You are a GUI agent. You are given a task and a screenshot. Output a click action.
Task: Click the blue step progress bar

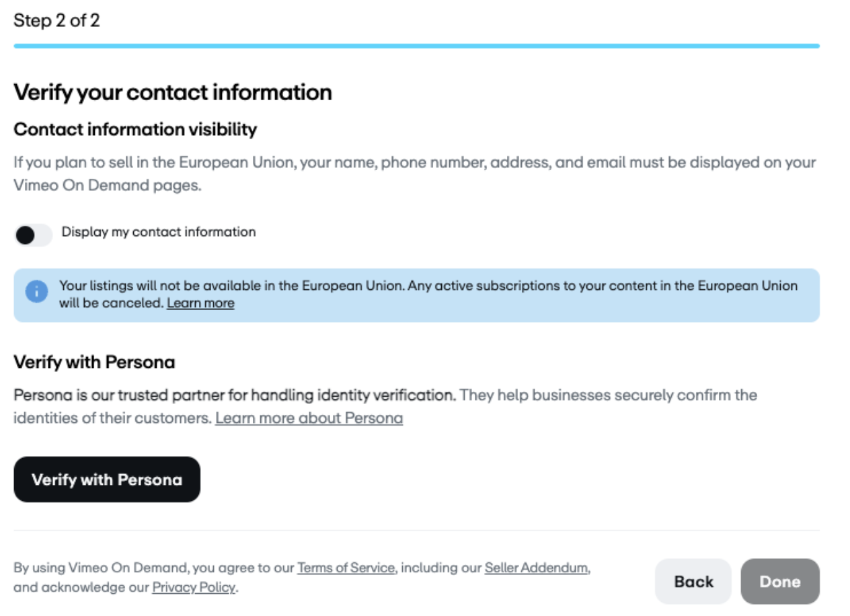416,46
